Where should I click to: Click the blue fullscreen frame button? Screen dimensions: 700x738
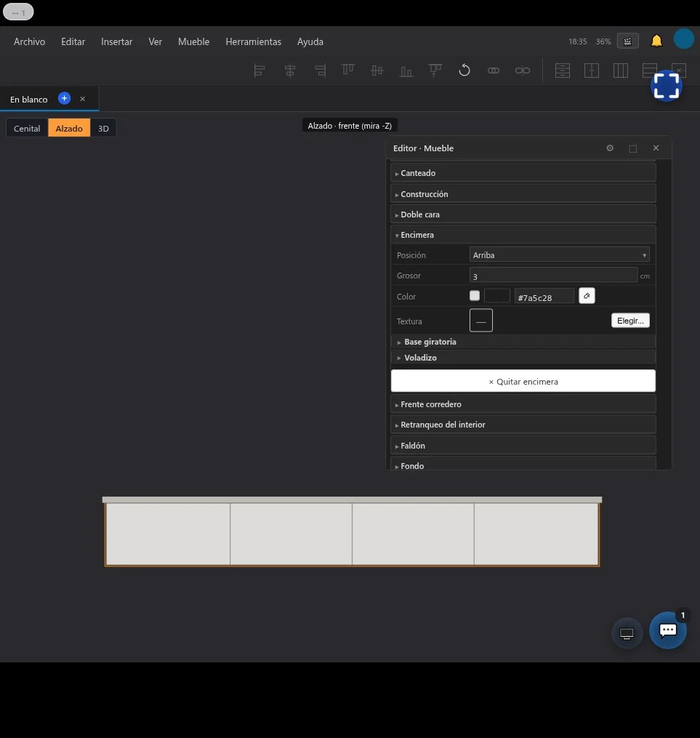click(667, 86)
